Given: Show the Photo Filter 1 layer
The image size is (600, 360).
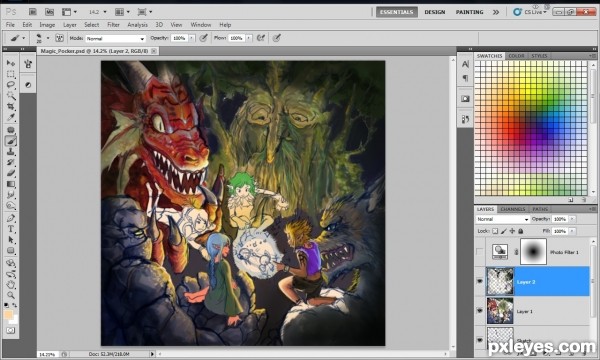Looking at the screenshot, I should click(479, 252).
